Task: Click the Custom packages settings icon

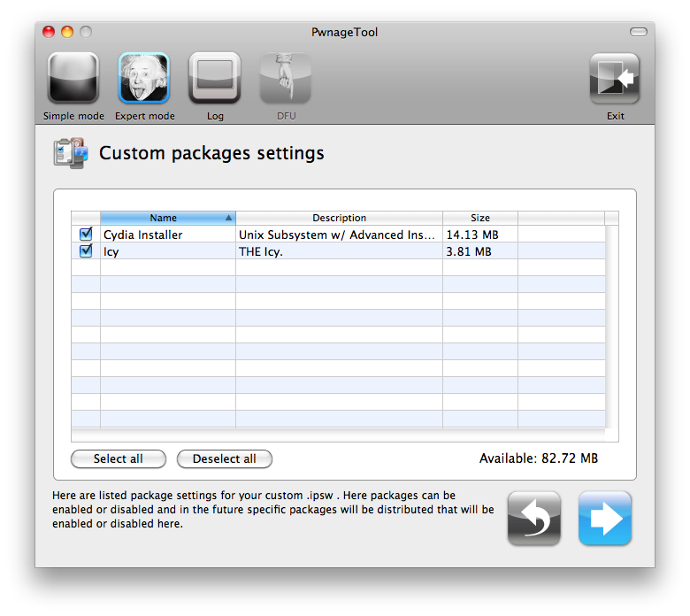Action: coord(71,153)
